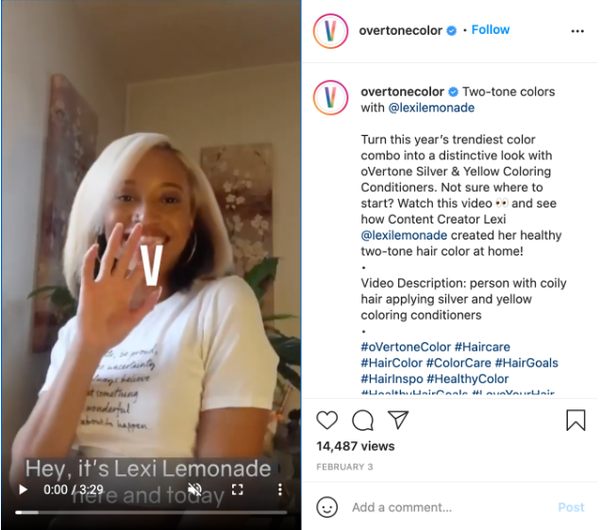Open overtonecolor profile picture in header
Image resolution: width=600 pixels, height=530 pixels.
coord(331,31)
